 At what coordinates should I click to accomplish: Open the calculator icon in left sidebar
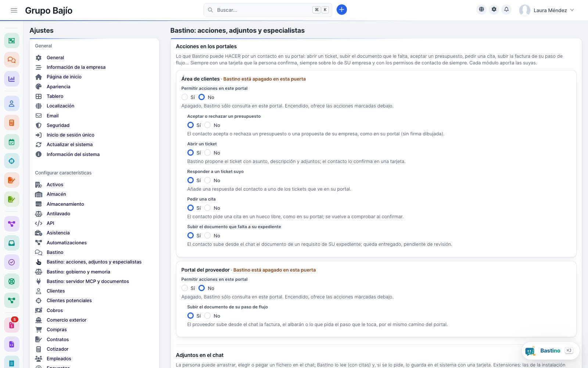click(12, 123)
